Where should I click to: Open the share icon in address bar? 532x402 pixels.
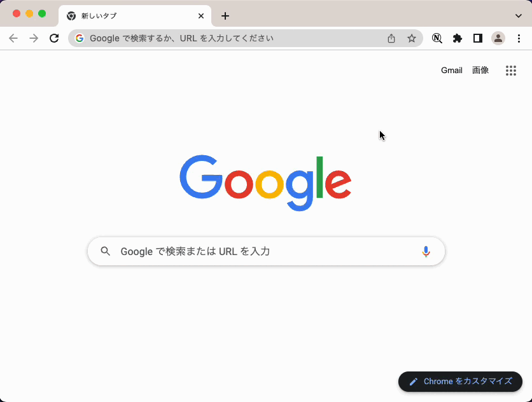click(x=391, y=38)
